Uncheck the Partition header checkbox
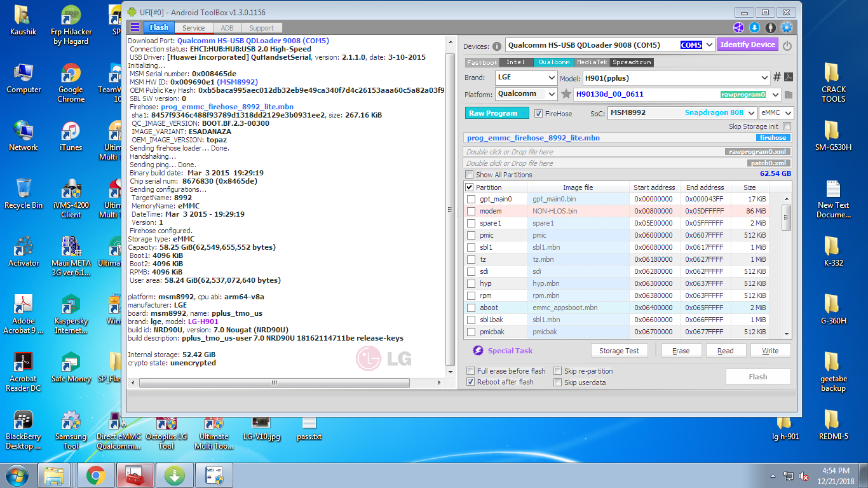This screenshot has height=488, width=868. pyautogui.click(x=470, y=187)
